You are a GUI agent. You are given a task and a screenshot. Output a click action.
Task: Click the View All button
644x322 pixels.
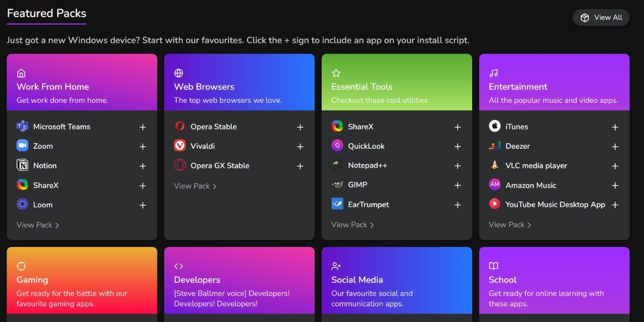601,17
